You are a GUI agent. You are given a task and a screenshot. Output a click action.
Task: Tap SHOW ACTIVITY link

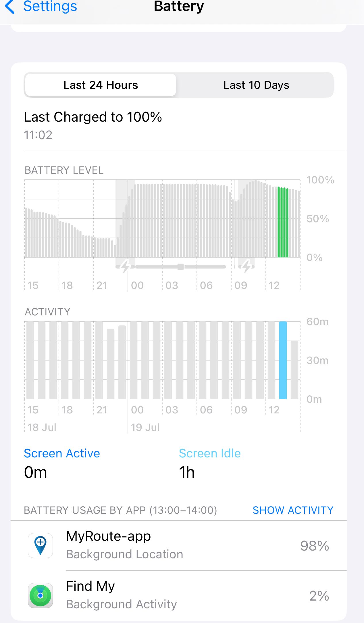(x=293, y=510)
